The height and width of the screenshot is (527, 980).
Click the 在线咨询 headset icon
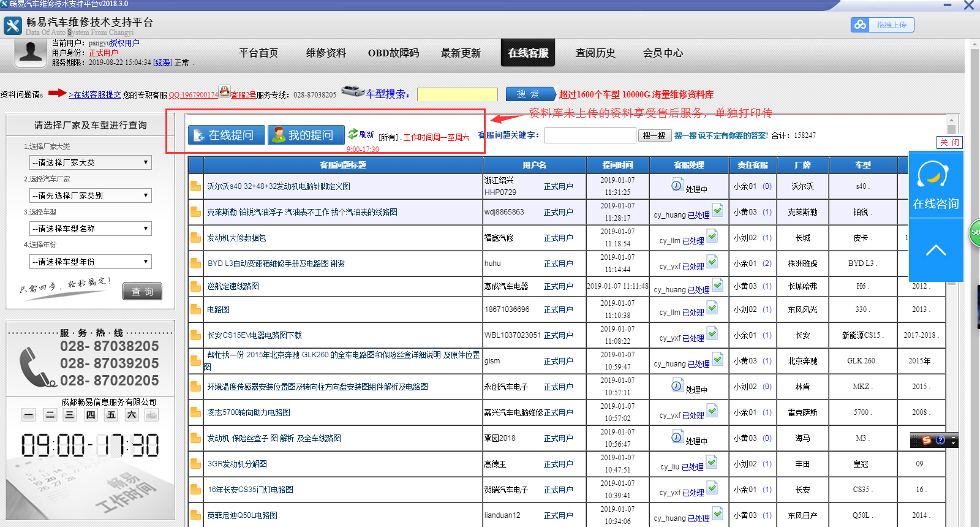coord(933,176)
